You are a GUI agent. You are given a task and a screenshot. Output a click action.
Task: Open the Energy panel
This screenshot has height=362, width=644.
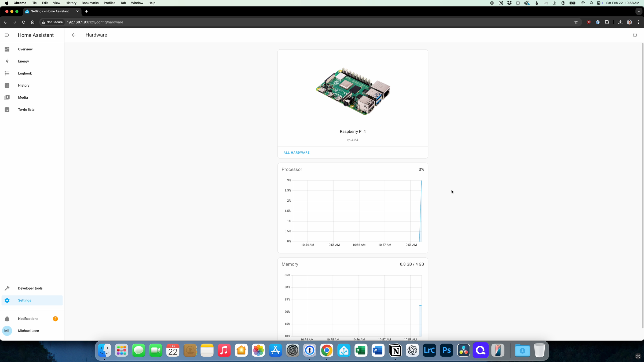click(x=23, y=61)
